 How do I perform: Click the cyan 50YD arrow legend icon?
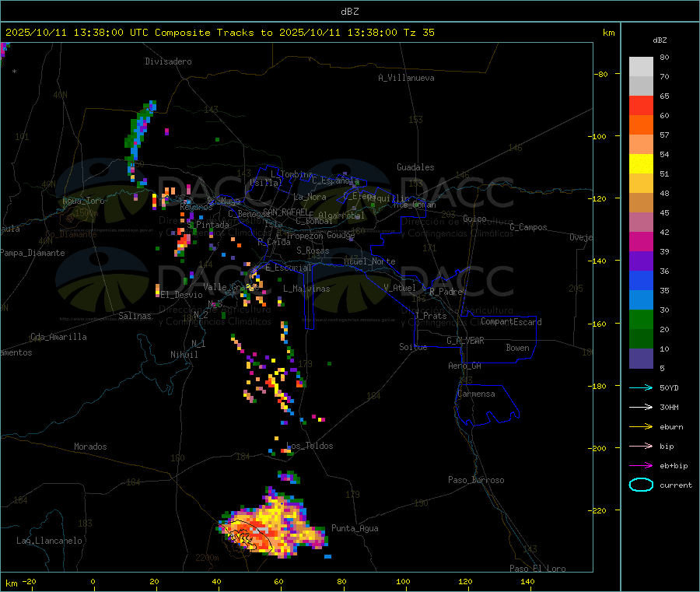click(x=641, y=387)
